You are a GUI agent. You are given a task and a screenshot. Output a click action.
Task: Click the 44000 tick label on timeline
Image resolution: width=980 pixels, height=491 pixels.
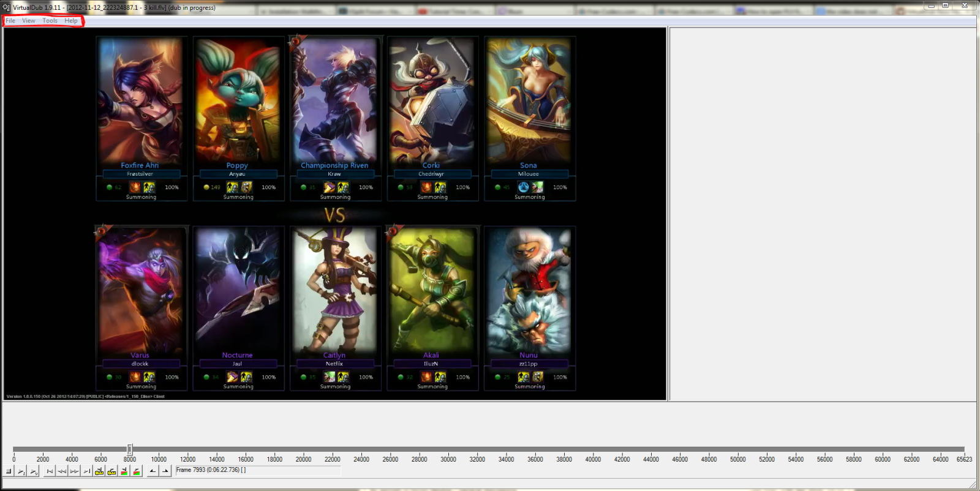[x=651, y=459]
